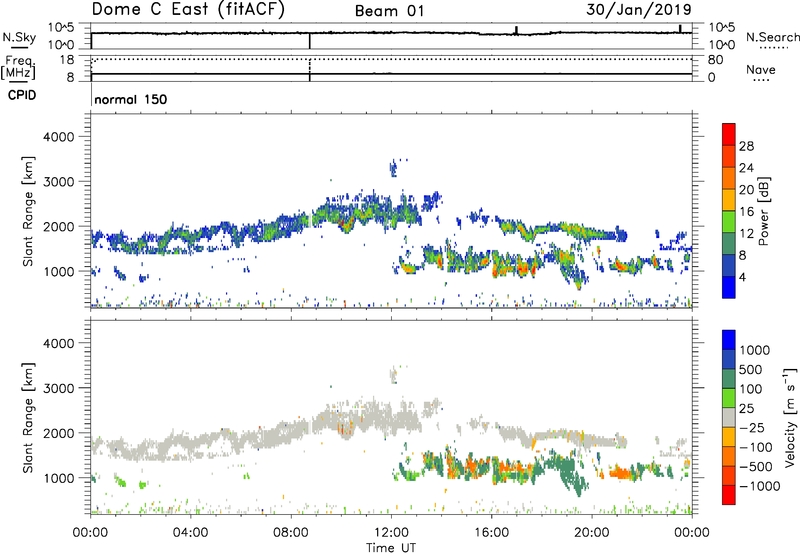Click the Power panel 'Slant Range [km]' label
The image size is (800, 554).
tap(28, 211)
